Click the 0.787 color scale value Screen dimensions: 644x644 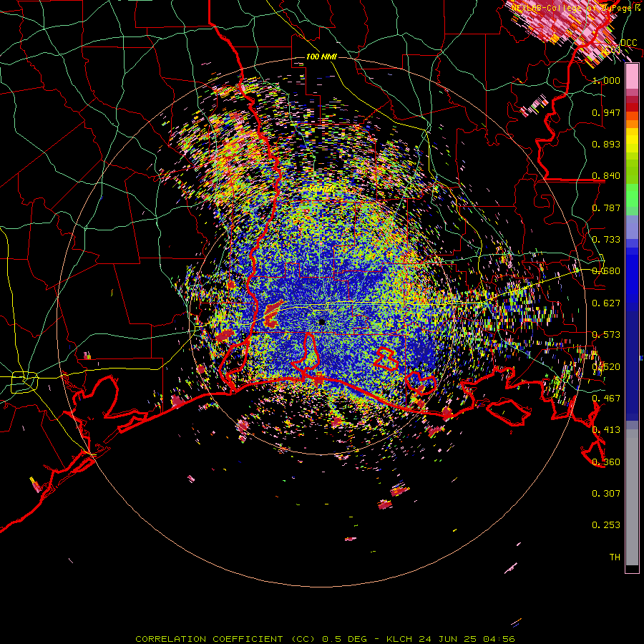coord(606,208)
